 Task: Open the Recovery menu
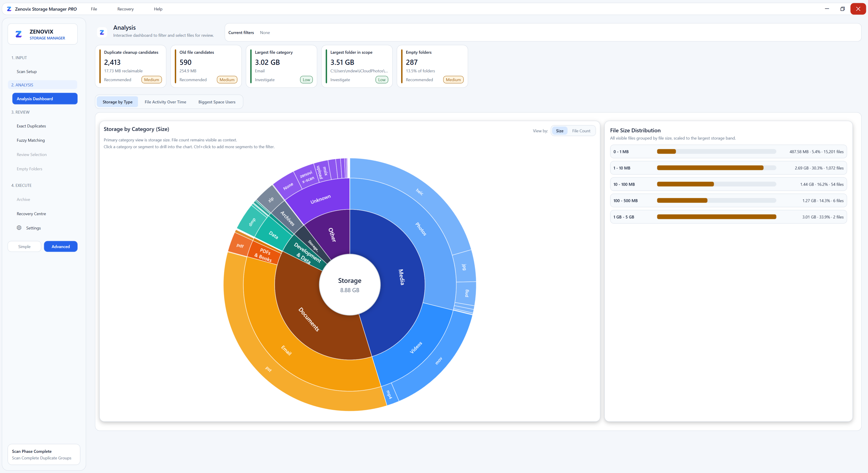pos(125,9)
